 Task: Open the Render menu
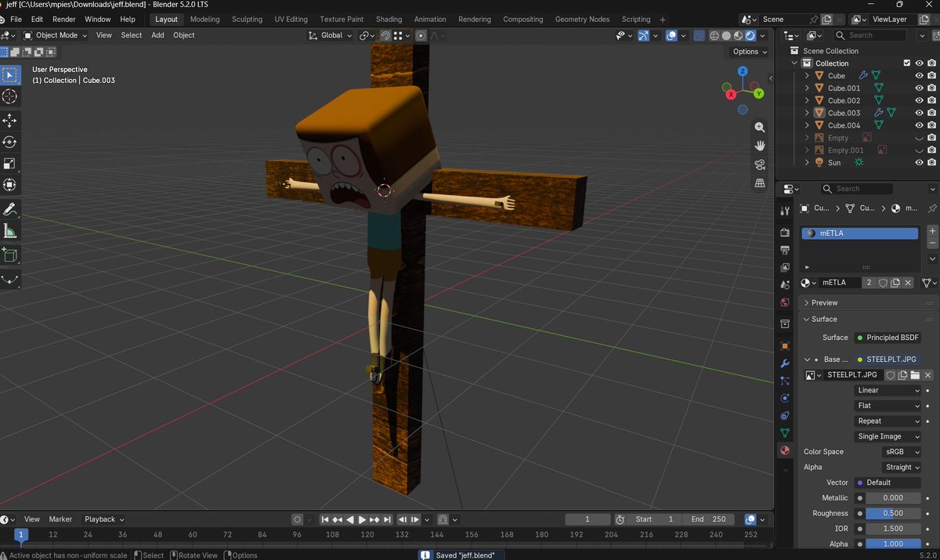pyautogui.click(x=64, y=20)
